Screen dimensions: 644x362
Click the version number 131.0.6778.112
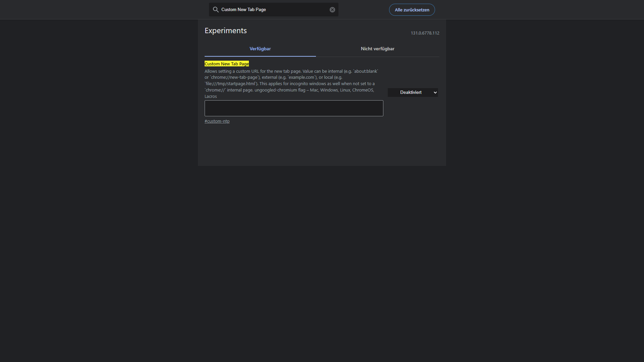(x=425, y=33)
